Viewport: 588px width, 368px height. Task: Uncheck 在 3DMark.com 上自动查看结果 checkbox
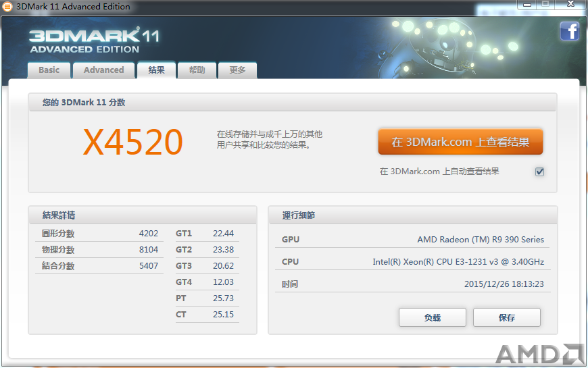point(539,172)
